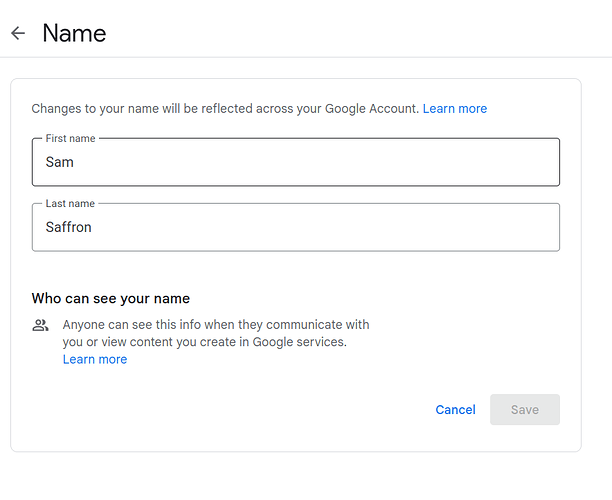Focus the First name field containing Sam
Image resolution: width=612 pixels, height=500 pixels.
click(x=296, y=162)
